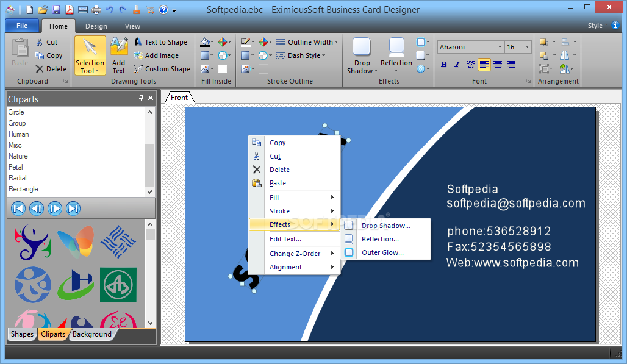The image size is (627, 364).
Task: Open the font size 16 dropdown
Action: click(527, 47)
